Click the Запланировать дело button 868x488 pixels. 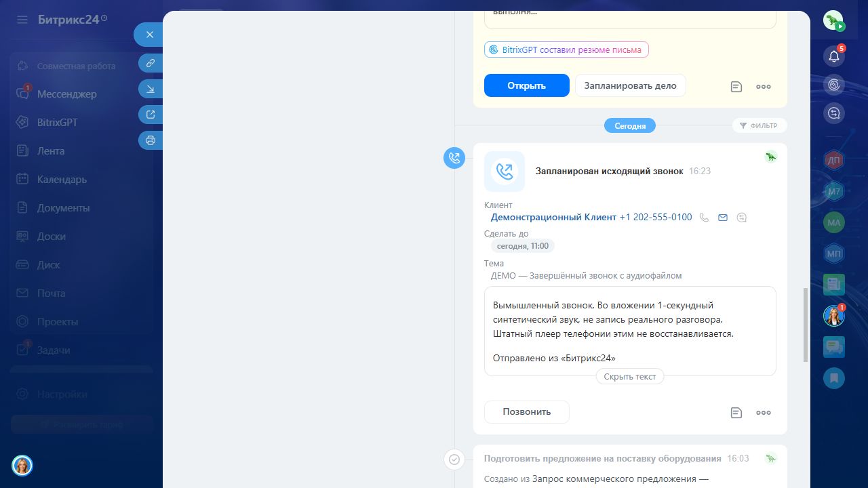[x=631, y=85]
